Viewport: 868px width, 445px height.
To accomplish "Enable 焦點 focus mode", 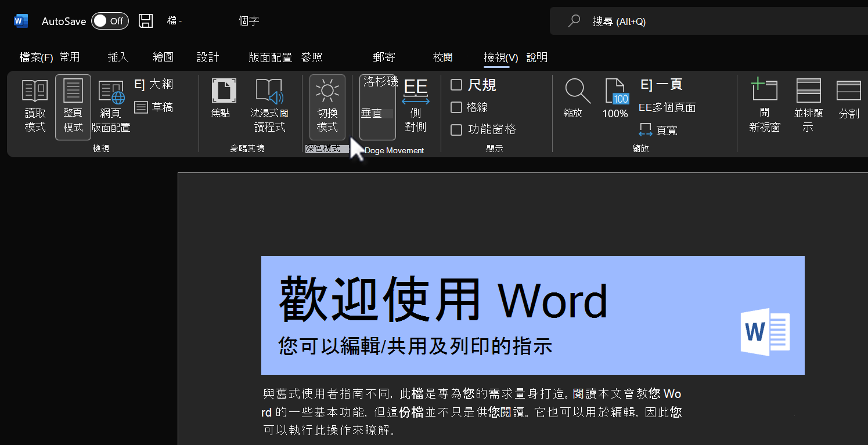I will tap(224, 99).
